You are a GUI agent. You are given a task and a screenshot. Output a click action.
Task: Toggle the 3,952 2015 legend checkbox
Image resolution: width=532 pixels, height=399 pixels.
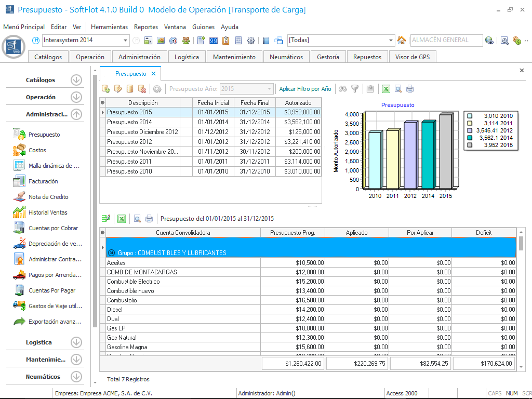click(x=470, y=145)
